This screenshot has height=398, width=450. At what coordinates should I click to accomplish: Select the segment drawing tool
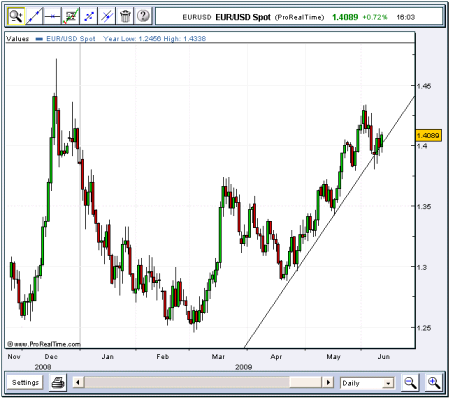point(89,16)
